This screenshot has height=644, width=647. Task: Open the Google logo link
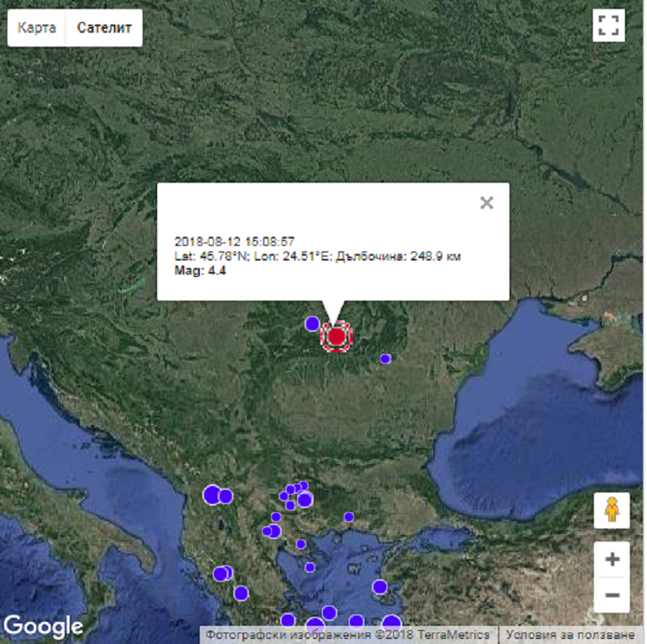tap(43, 627)
